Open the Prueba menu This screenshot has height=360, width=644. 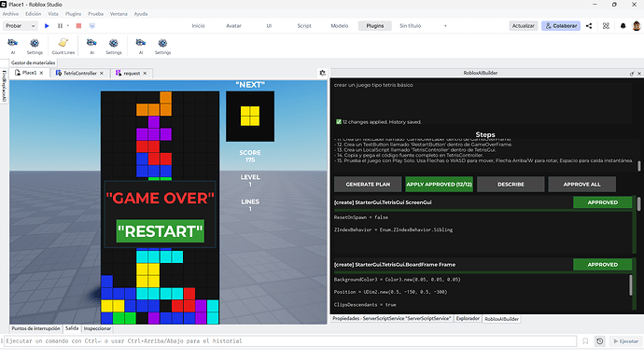96,14
